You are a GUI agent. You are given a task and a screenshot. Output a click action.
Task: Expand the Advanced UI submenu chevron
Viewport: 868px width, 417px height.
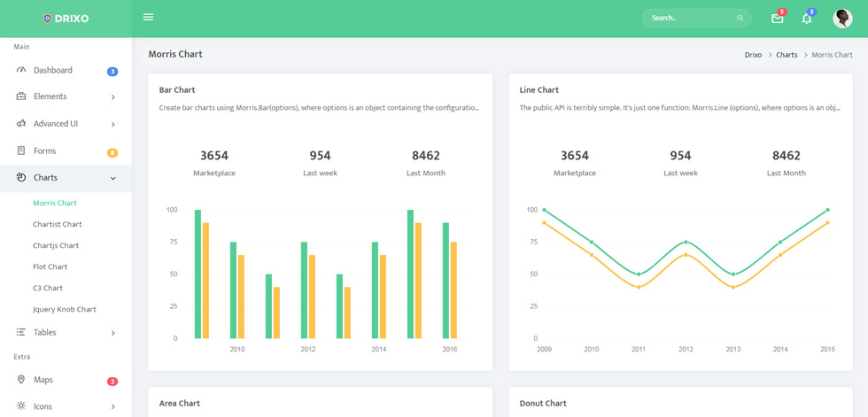[113, 125]
